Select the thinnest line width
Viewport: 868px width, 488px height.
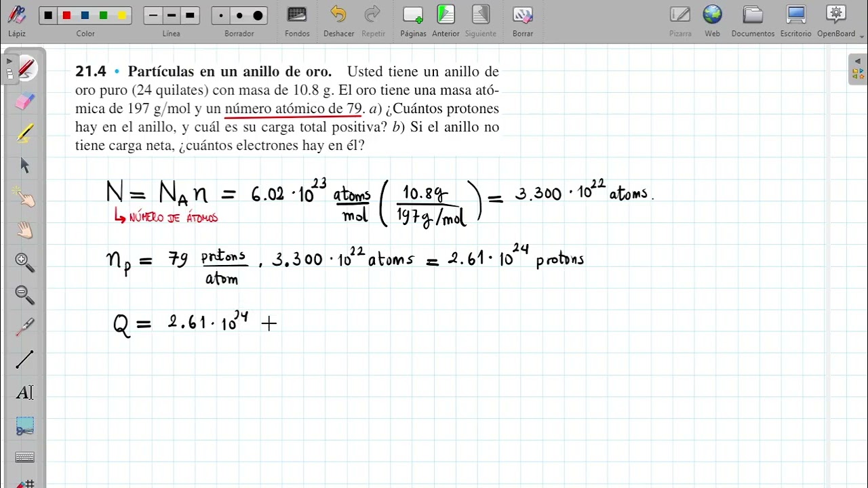pyautogui.click(x=153, y=16)
